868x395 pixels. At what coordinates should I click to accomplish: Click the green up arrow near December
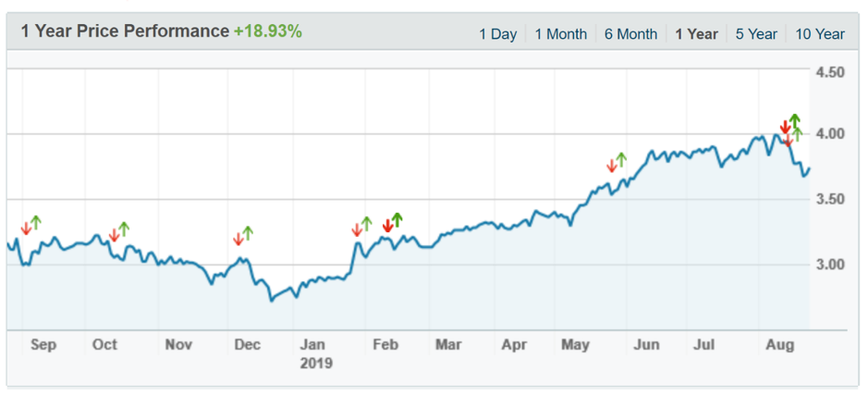coord(247,232)
